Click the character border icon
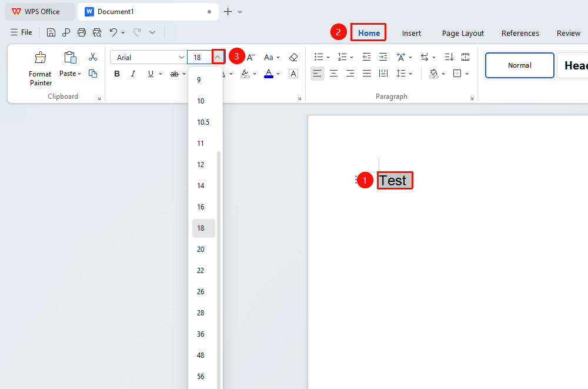The width and height of the screenshot is (588, 389). [x=293, y=73]
